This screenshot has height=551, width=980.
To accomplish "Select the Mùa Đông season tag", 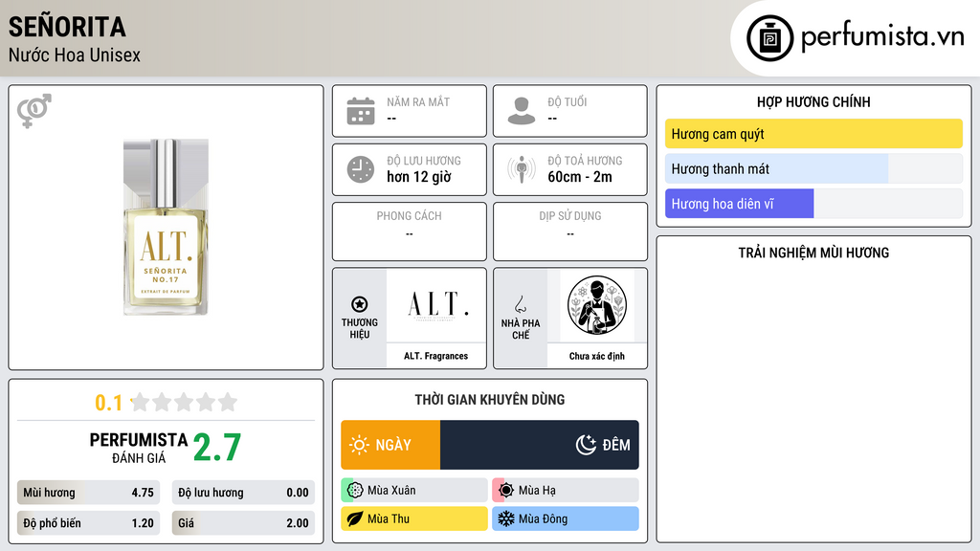I will [x=565, y=518].
